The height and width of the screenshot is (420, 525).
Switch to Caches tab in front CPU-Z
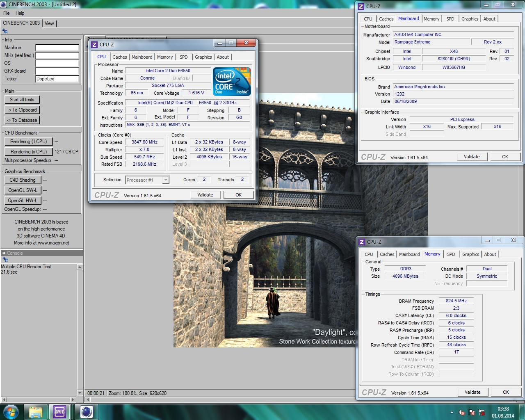tap(119, 57)
